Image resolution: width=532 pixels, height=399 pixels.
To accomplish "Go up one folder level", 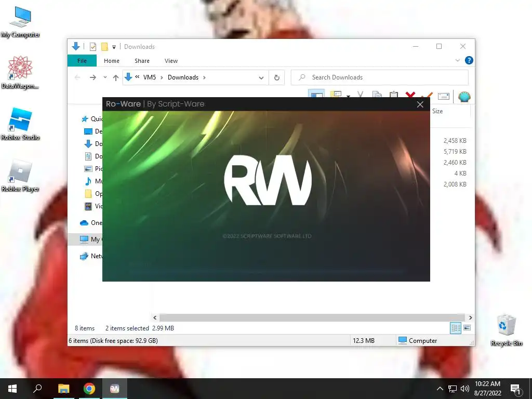I will click(116, 78).
